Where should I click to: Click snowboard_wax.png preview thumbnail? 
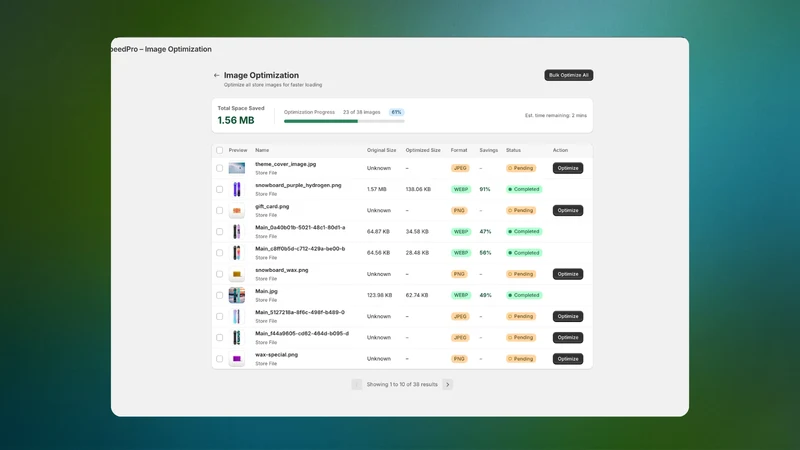pyautogui.click(x=237, y=274)
